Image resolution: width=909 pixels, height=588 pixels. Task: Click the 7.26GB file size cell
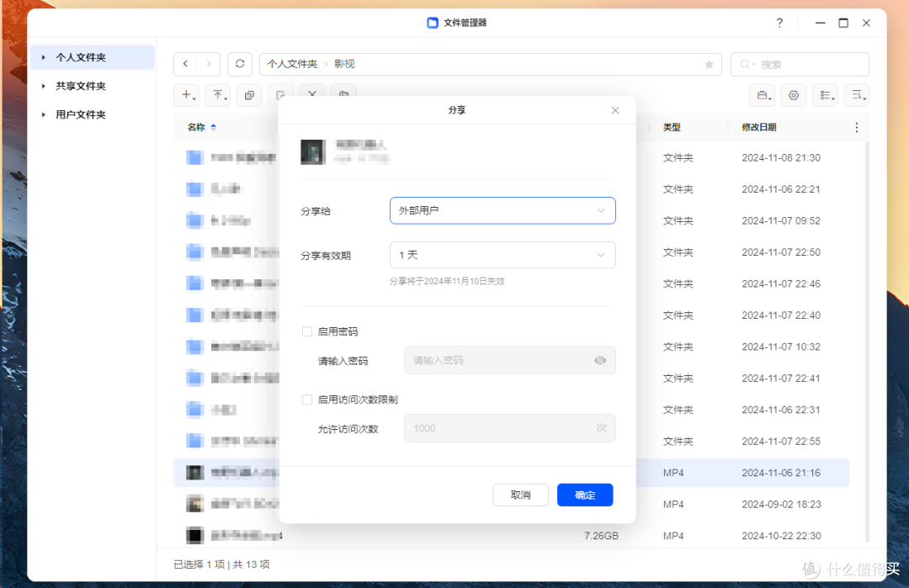(x=601, y=536)
